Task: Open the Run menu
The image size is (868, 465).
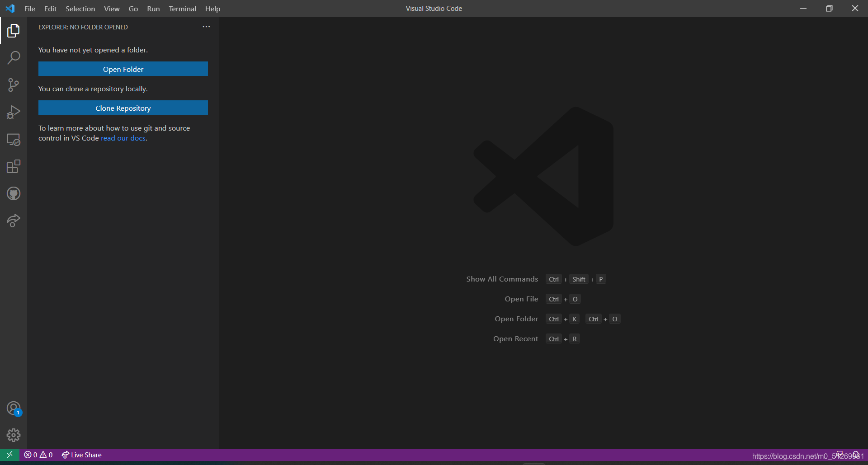Action: [153, 9]
